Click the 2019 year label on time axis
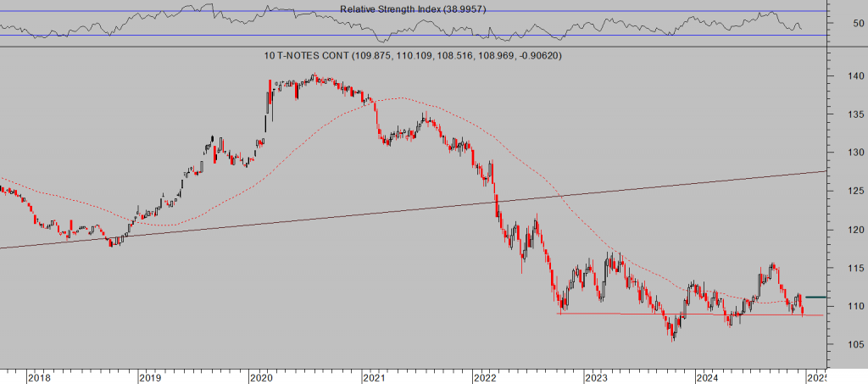The height and width of the screenshot is (384, 868). [x=149, y=378]
